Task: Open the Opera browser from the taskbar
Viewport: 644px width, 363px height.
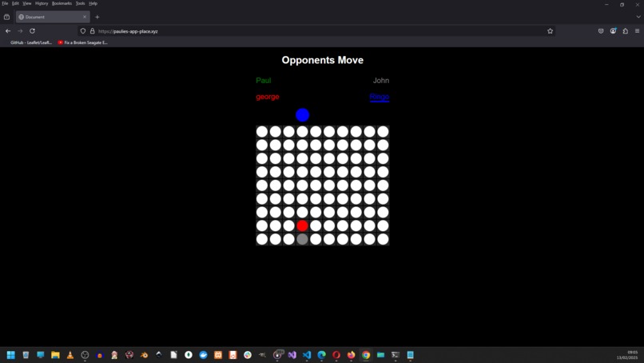Action: 336,355
